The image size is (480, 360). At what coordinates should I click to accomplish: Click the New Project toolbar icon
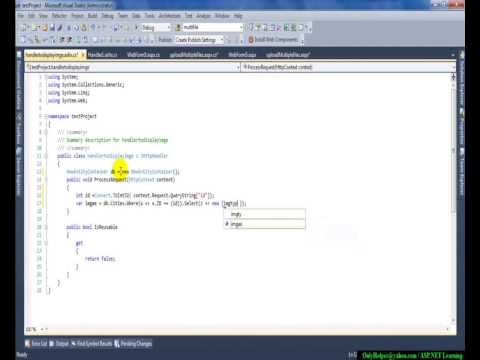click(x=23, y=27)
